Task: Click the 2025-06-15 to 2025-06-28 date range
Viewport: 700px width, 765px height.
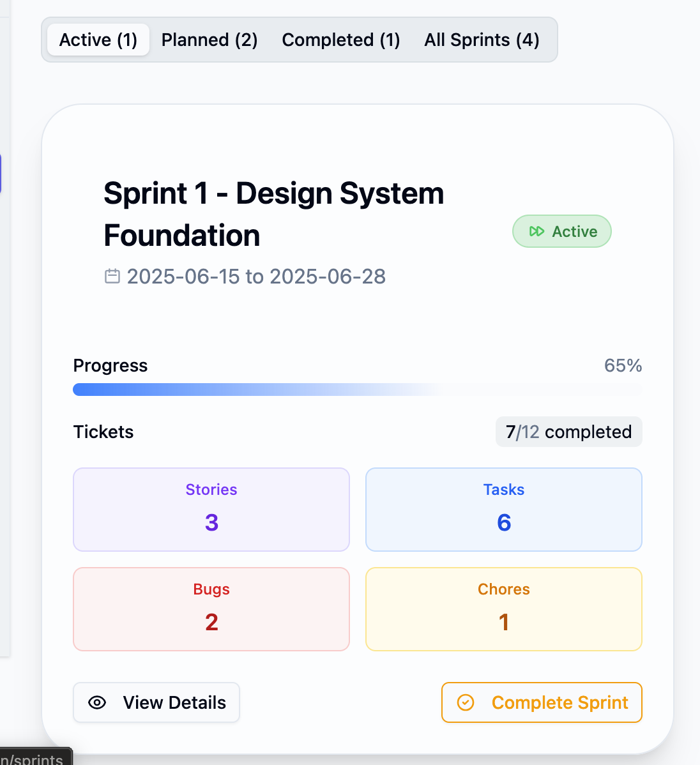Action: coord(256,276)
